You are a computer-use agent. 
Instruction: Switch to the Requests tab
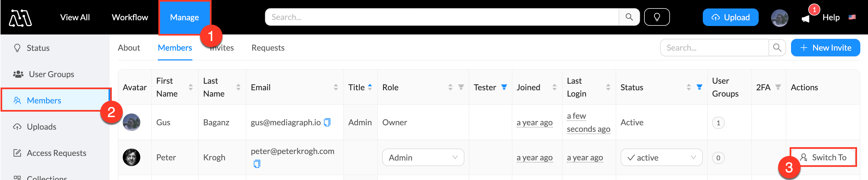coord(268,48)
